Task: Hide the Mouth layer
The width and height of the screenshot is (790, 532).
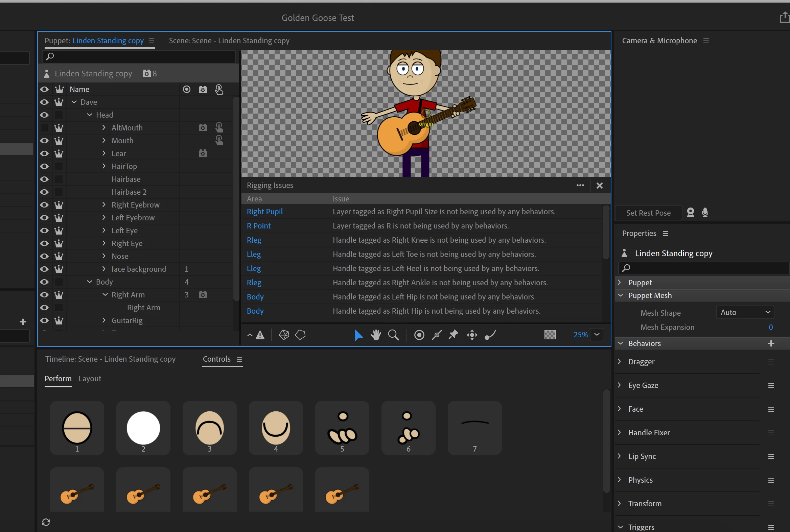Action: [44, 141]
